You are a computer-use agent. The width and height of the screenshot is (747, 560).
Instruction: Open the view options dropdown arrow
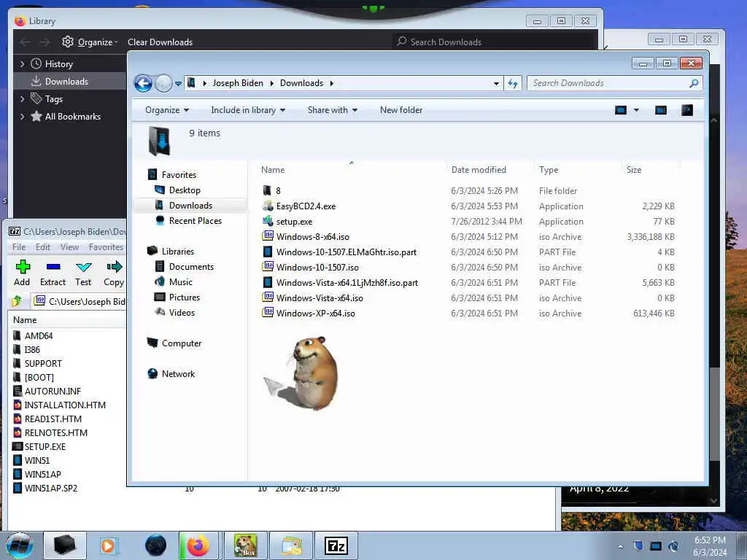coord(636,111)
